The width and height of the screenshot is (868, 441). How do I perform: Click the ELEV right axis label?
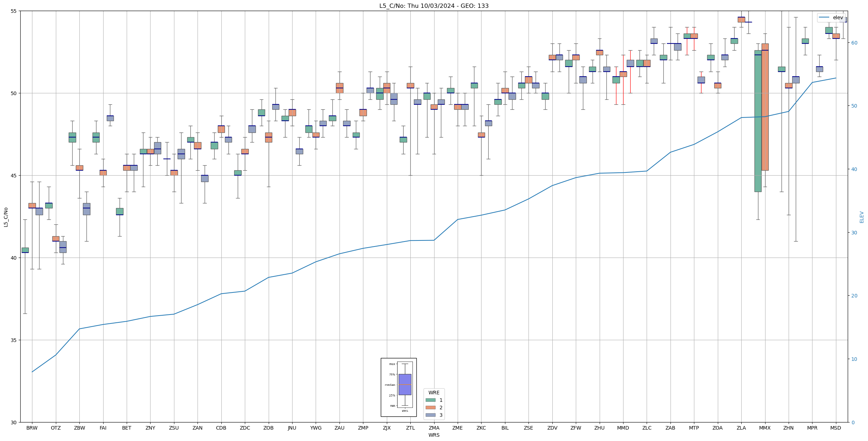pyautogui.click(x=862, y=217)
